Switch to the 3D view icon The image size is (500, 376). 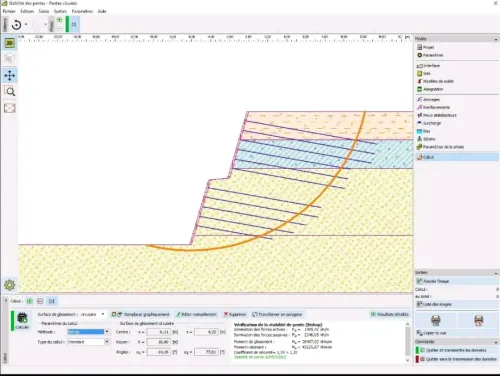coord(10,59)
